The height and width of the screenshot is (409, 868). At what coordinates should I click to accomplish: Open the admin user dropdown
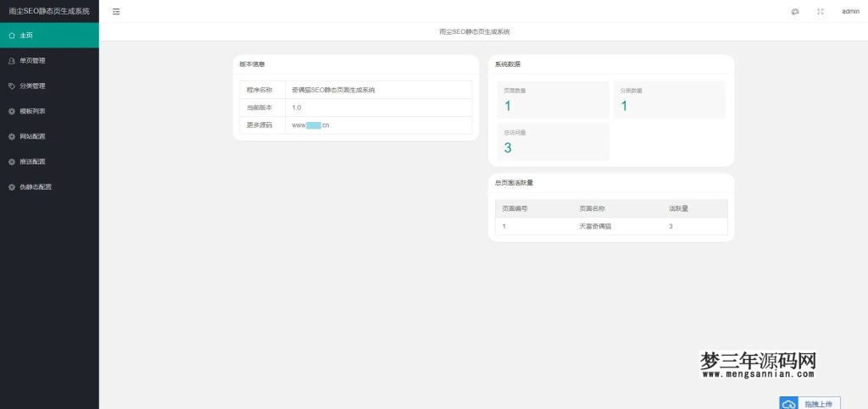pos(850,12)
